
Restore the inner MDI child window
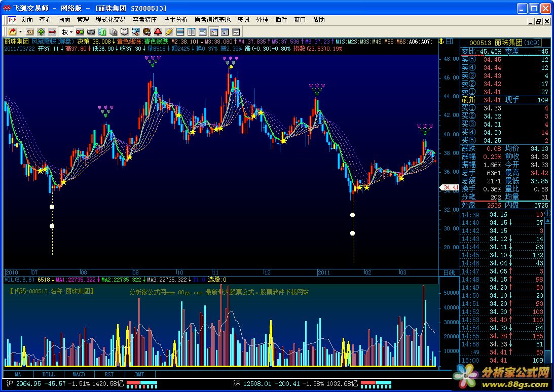[x=538, y=22]
